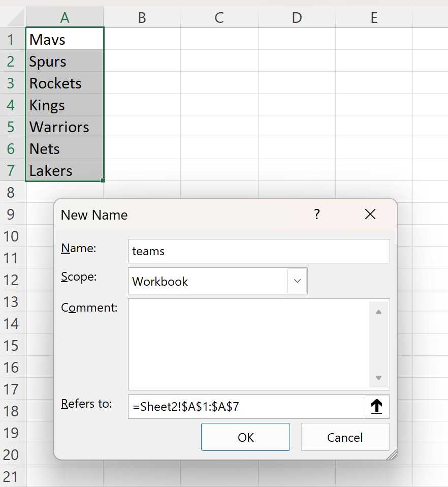
Task: Select row 5 header
Action: pyautogui.click(x=13, y=127)
